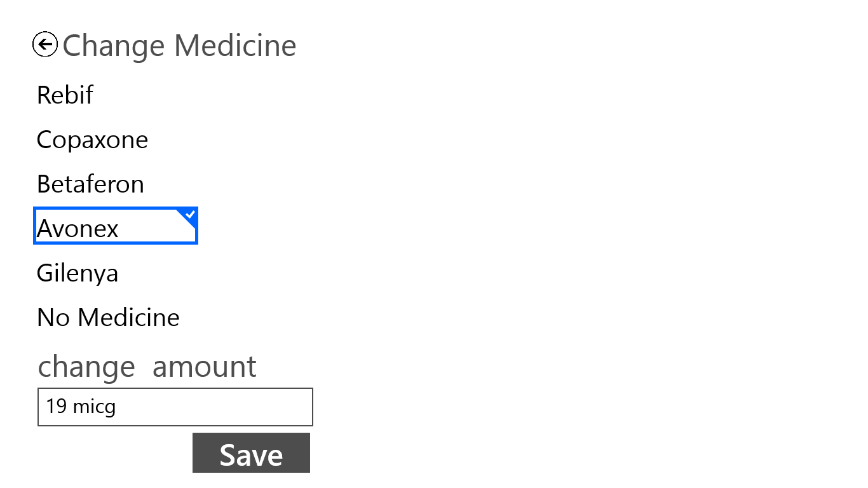
Task: Choose Copaxone as the medicine
Action: pos(92,140)
